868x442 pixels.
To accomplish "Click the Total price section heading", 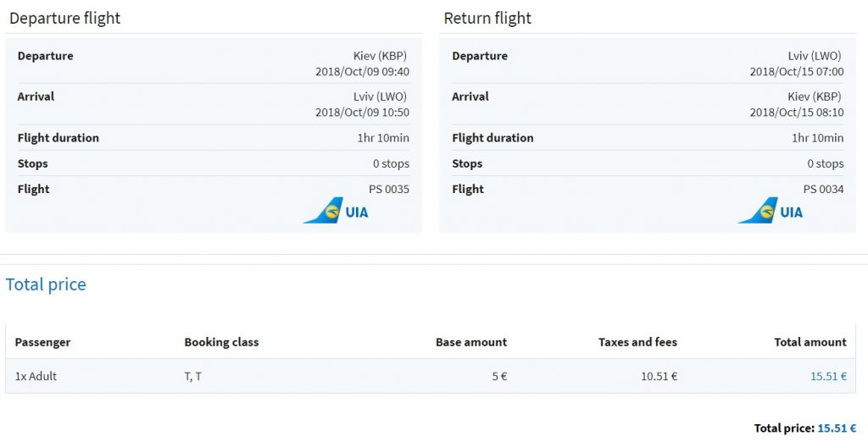I will tap(46, 285).
